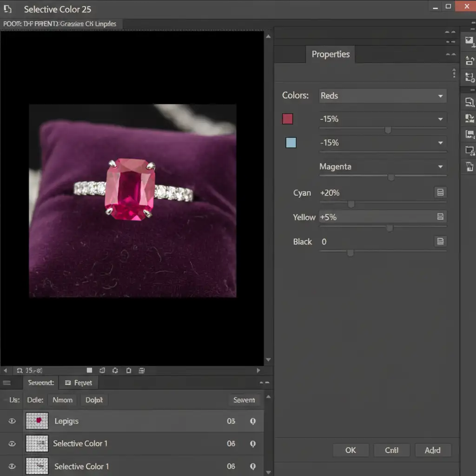Image resolution: width=476 pixels, height=476 pixels.
Task: Toggle visibility of the middle Selective Color 1 layer
Action: tap(12, 444)
